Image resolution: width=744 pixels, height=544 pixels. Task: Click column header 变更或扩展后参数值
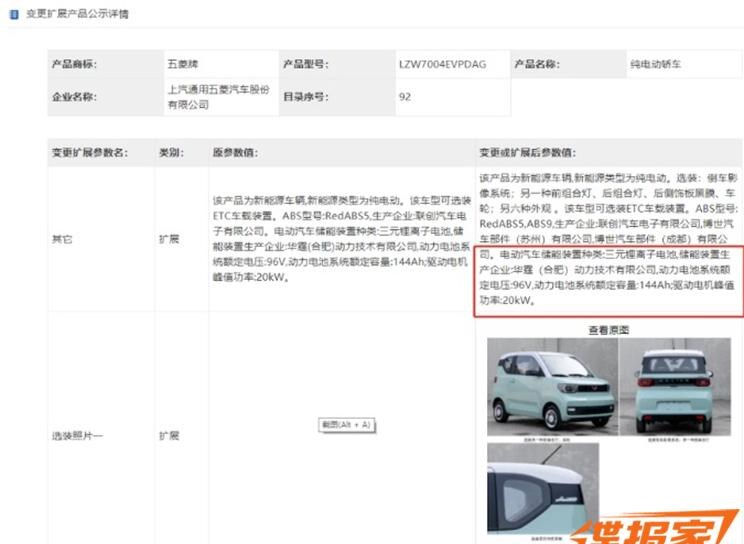[528, 152]
